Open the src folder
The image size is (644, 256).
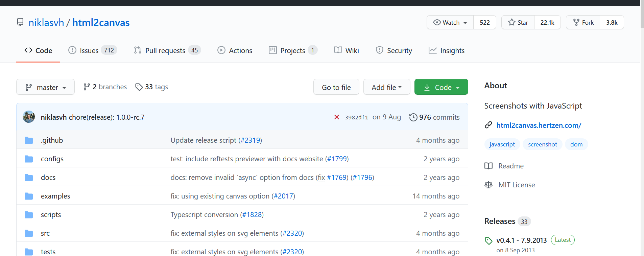pyautogui.click(x=45, y=233)
